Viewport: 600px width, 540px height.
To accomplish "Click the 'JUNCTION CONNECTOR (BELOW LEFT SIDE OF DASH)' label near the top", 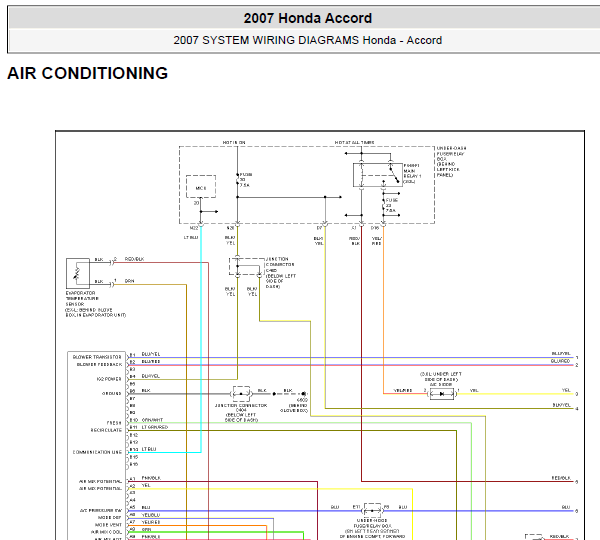I will click(280, 273).
